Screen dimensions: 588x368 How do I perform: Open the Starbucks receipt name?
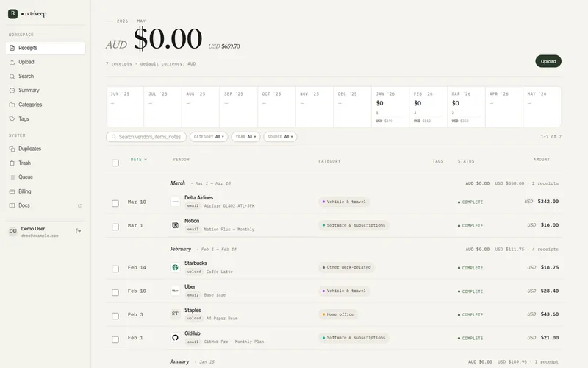coord(196,263)
